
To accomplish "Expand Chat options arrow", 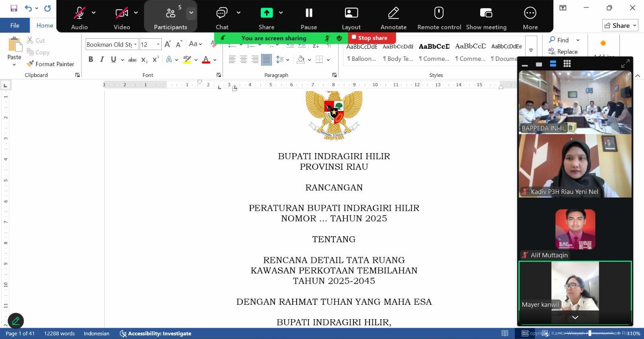I will [x=239, y=12].
